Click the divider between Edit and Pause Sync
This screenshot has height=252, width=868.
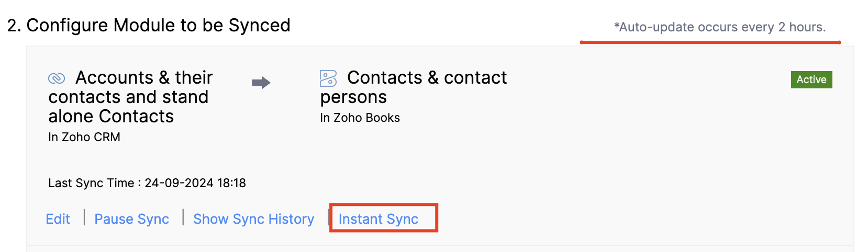(x=84, y=217)
